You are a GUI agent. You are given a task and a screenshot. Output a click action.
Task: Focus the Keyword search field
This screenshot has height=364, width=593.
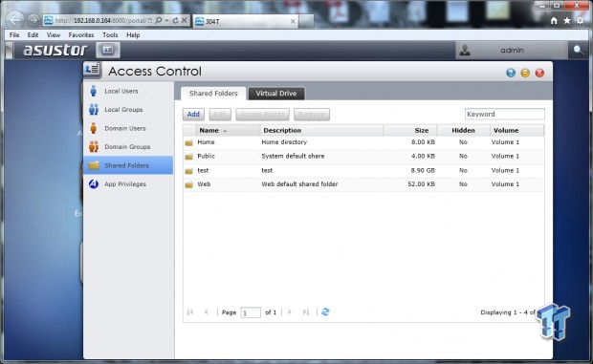[x=504, y=114]
